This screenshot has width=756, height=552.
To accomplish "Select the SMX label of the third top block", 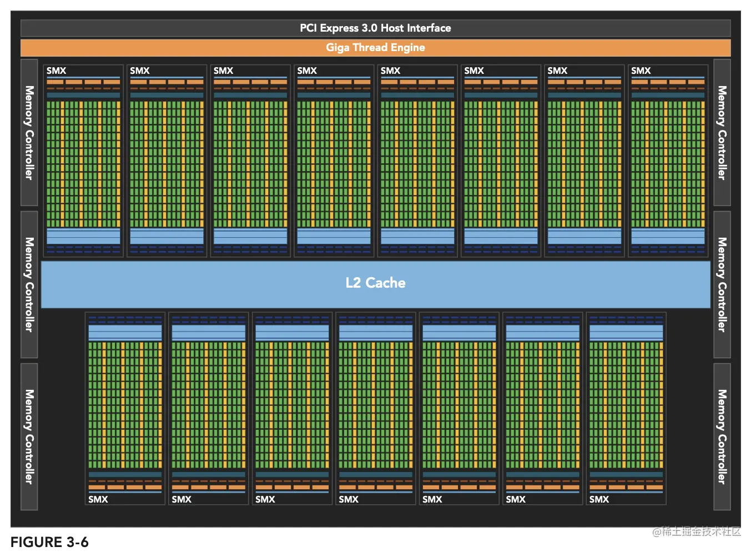I will pos(223,71).
